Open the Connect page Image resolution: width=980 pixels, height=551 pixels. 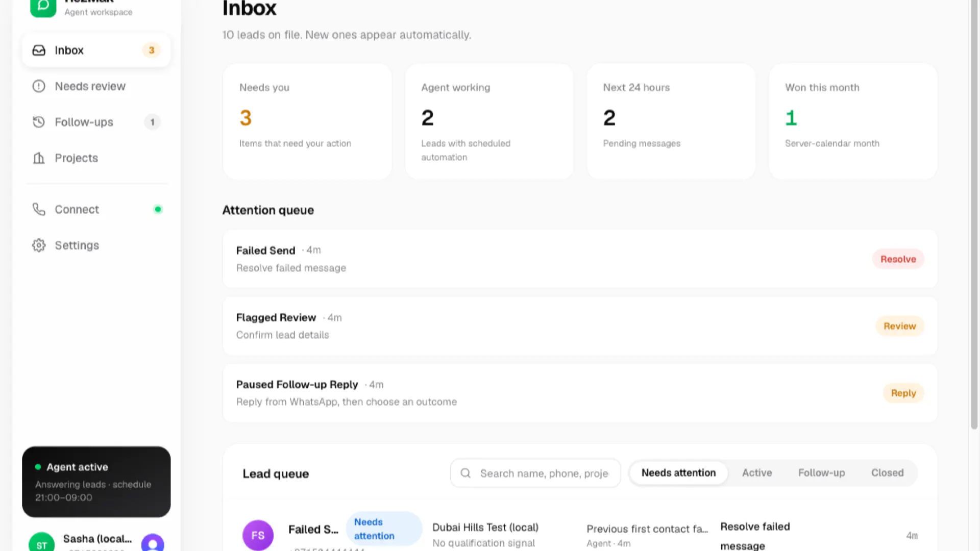[96, 209]
